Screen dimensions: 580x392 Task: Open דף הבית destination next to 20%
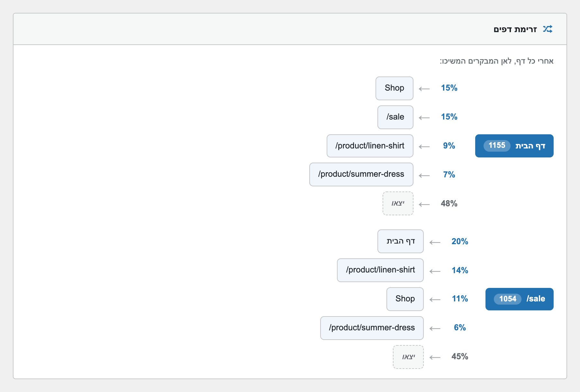(400, 241)
